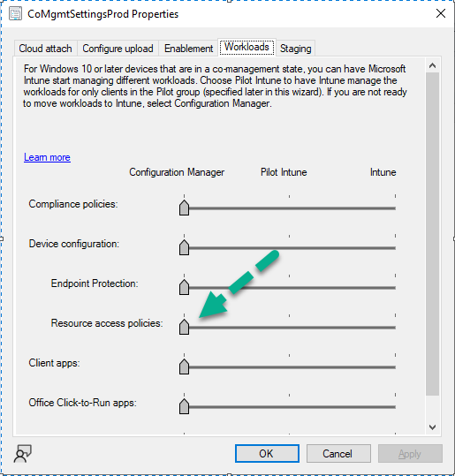Follow the Learn more link
Viewport: 455px width, 476px height.
(47, 157)
